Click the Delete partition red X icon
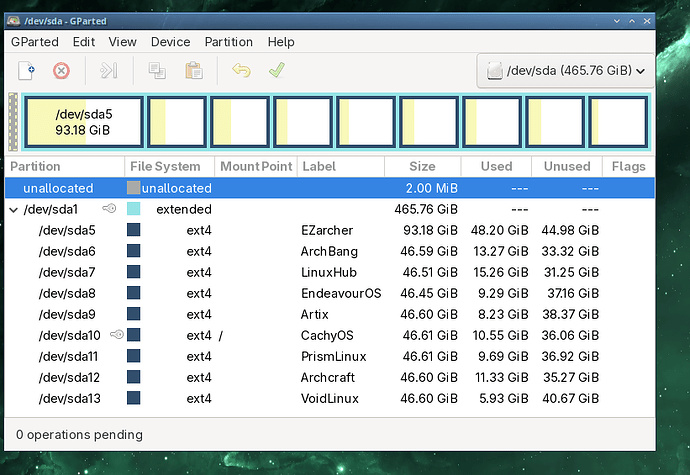 (x=61, y=70)
